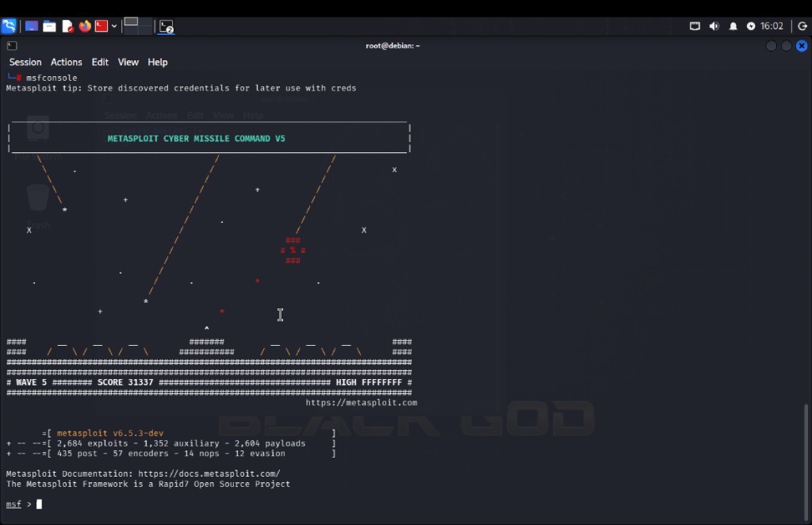
Task: Click the root@debian window title
Action: point(393,45)
